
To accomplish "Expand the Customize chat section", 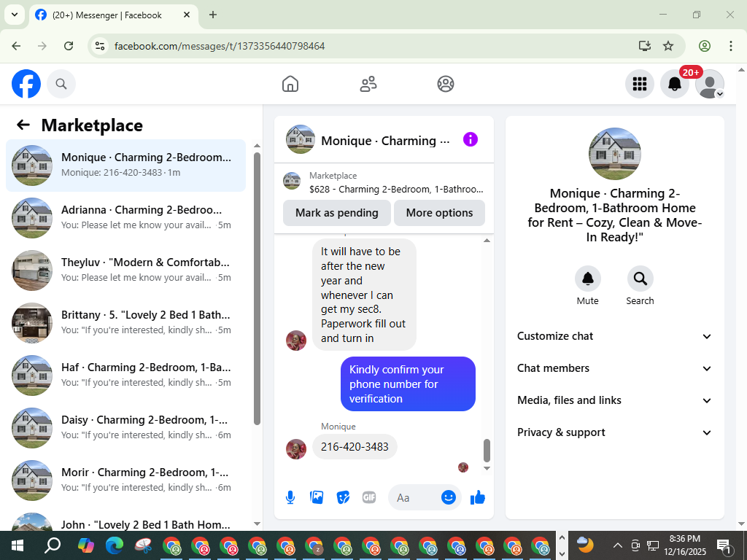I will (x=614, y=336).
